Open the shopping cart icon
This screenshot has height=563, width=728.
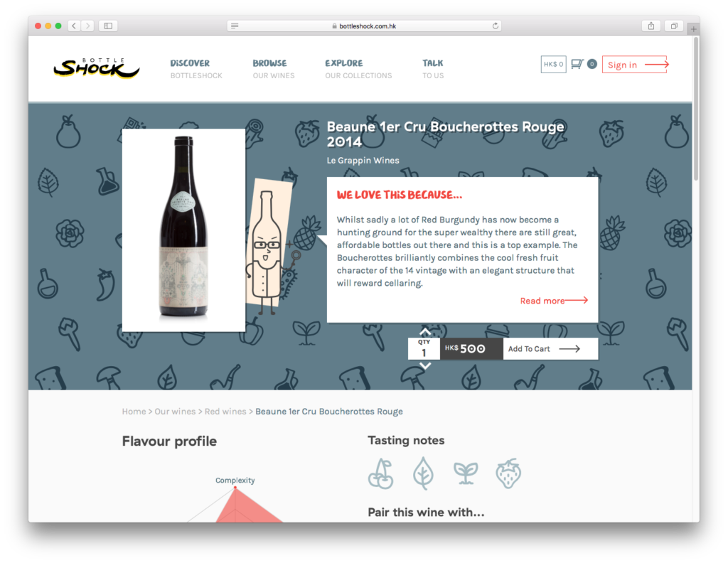(x=577, y=64)
